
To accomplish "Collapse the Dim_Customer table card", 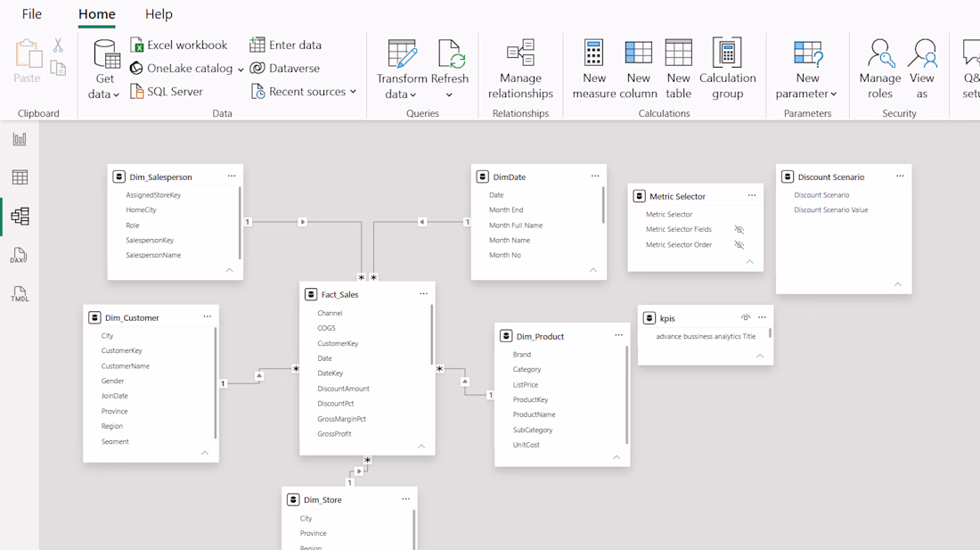I will point(205,453).
